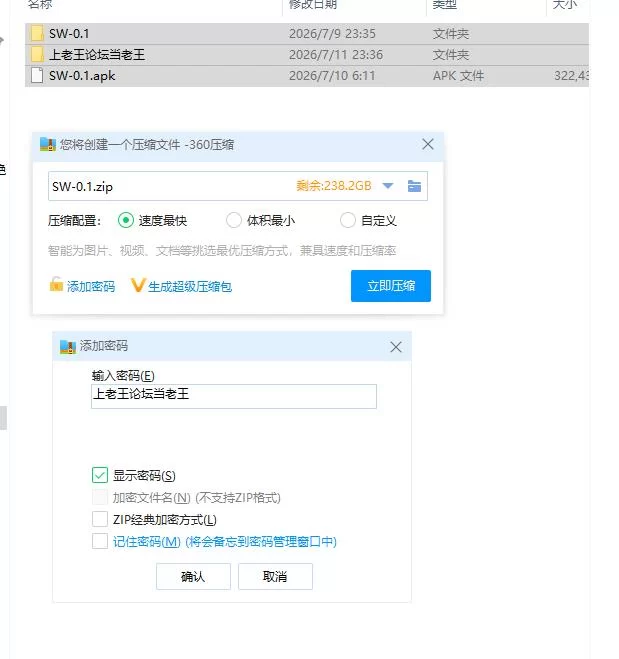The image size is (619, 659).
Task: Click the SW-0.1.apk file icon
Action: [37, 76]
